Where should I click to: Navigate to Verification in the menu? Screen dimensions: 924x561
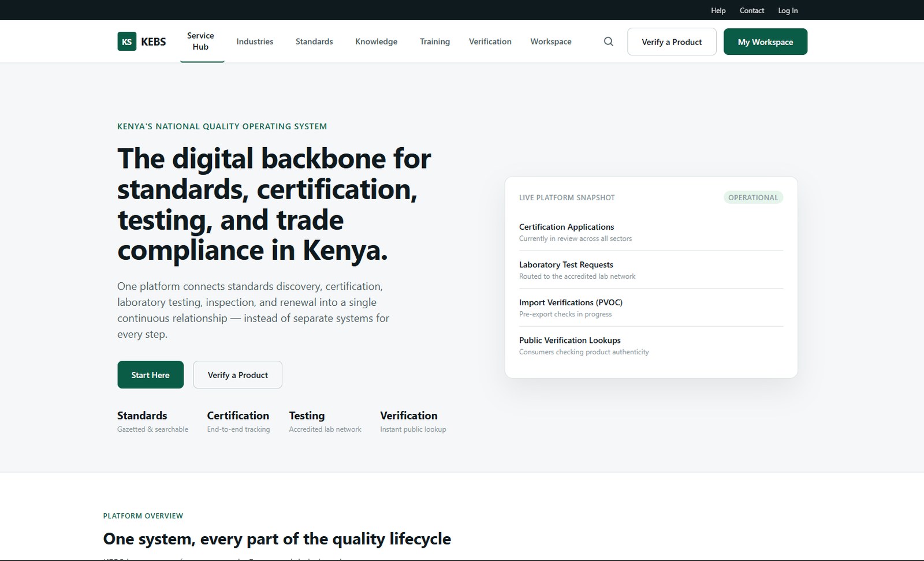(490, 42)
